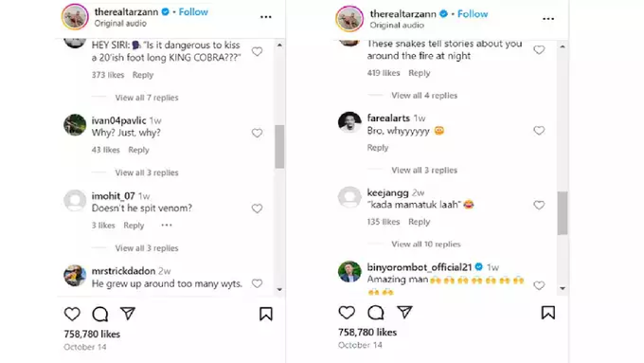Open comment bubble icon on left post
This screenshot has width=644, height=363.
(x=99, y=314)
